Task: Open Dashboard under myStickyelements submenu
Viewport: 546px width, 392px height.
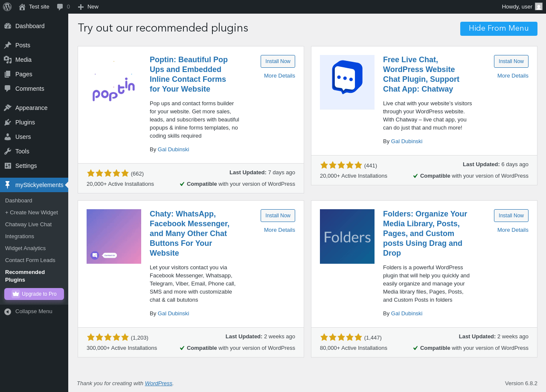Action: [x=19, y=201]
